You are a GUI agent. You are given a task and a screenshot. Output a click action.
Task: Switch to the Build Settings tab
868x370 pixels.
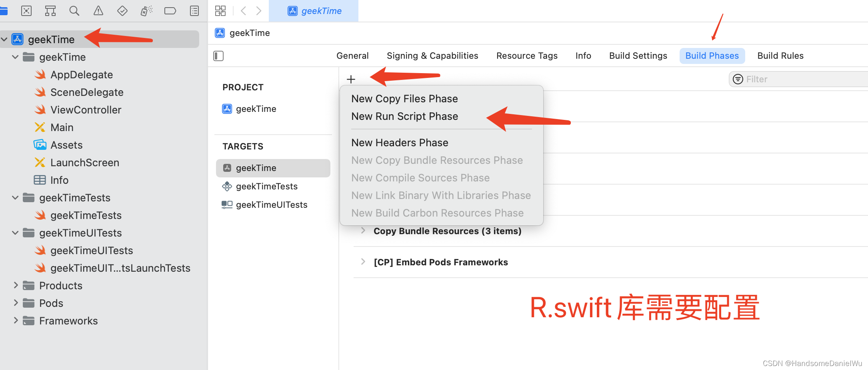[638, 56]
